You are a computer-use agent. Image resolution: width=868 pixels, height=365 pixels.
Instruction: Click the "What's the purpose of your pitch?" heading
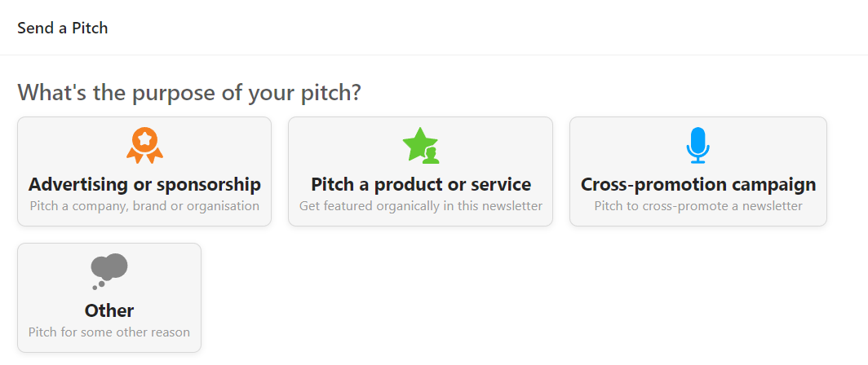[189, 92]
